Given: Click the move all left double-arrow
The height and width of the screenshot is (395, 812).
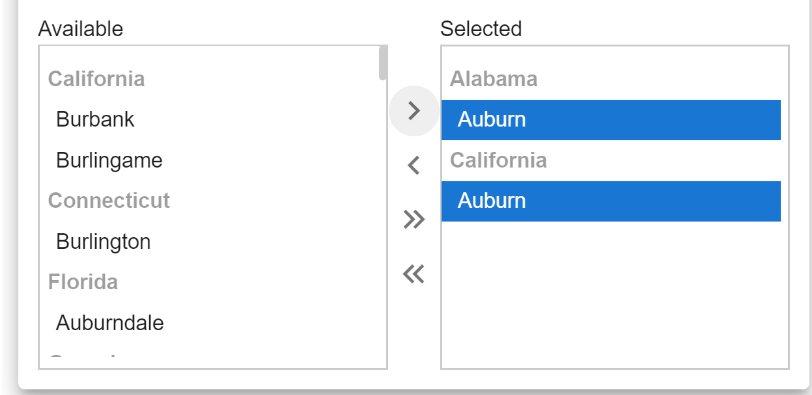Looking at the screenshot, I should point(414,274).
